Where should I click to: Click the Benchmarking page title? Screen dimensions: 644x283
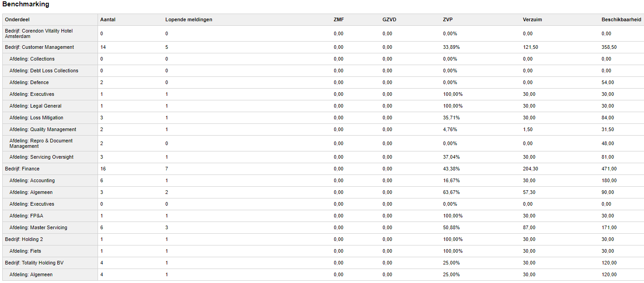click(x=26, y=5)
